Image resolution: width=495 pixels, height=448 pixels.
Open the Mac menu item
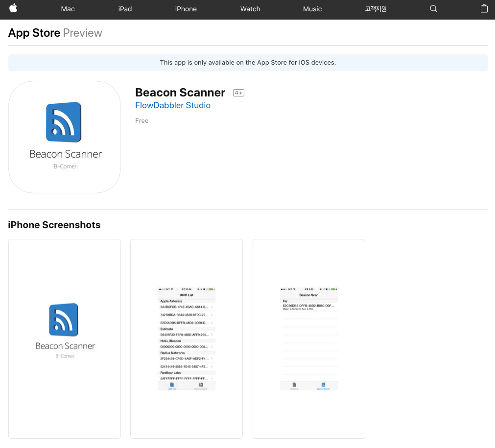pos(67,9)
